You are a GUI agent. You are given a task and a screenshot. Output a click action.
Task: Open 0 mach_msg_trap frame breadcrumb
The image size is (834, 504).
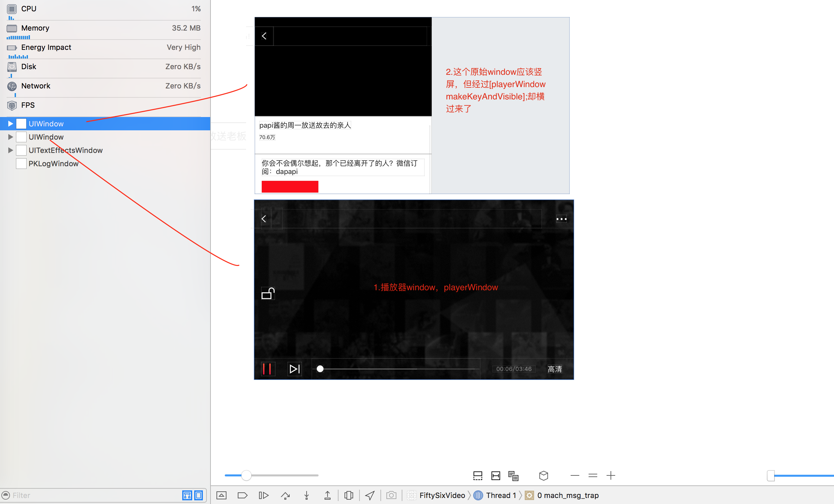click(x=562, y=496)
